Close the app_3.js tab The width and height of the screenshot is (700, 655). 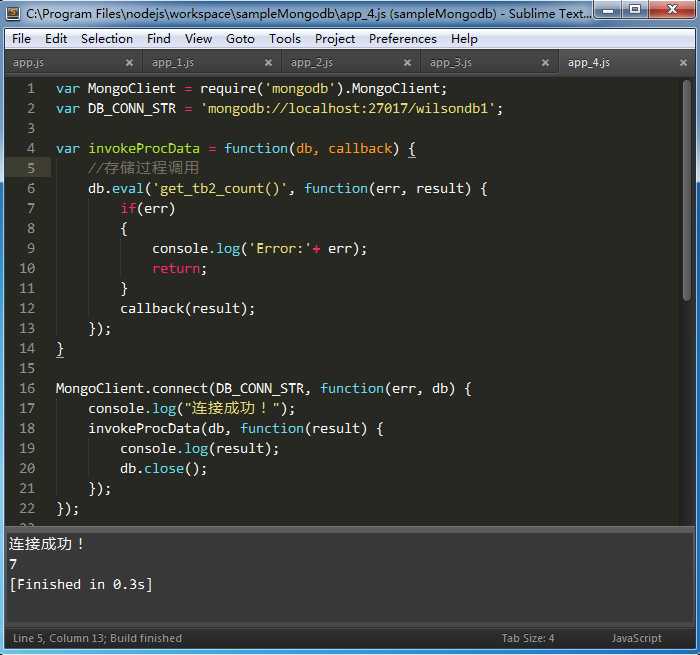(545, 63)
